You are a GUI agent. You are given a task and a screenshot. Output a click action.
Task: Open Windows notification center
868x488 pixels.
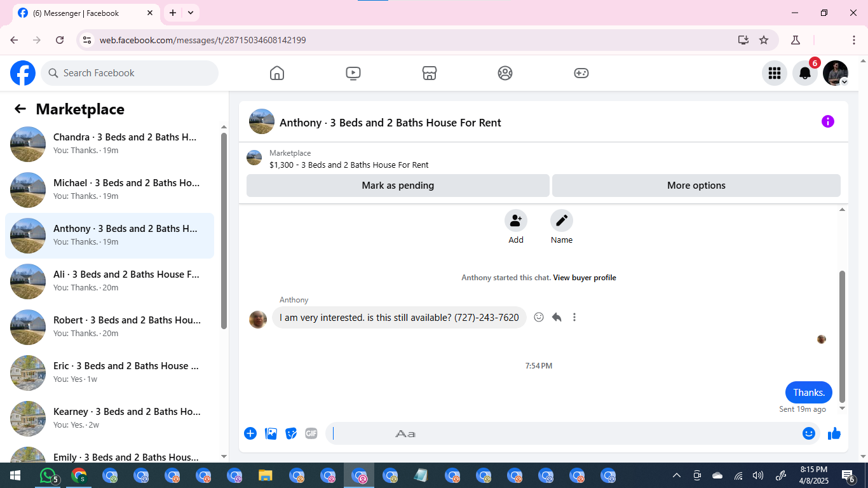click(x=848, y=475)
